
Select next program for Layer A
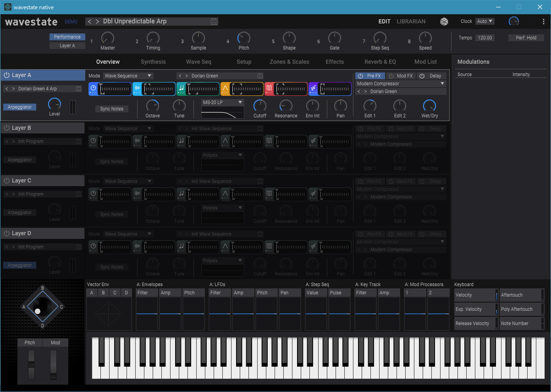tap(13, 89)
